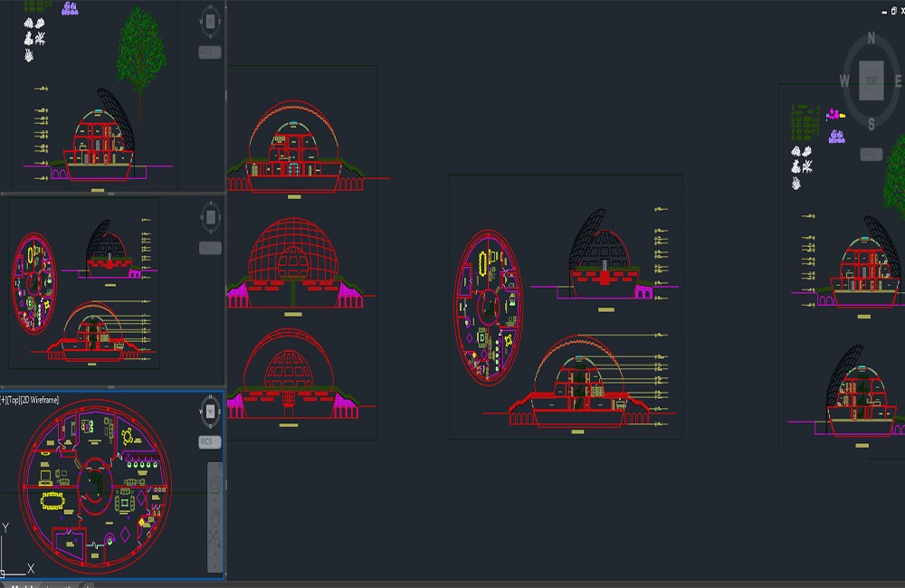
Task: Select the Zoom tool in the navigation bar
Action: click(x=214, y=539)
